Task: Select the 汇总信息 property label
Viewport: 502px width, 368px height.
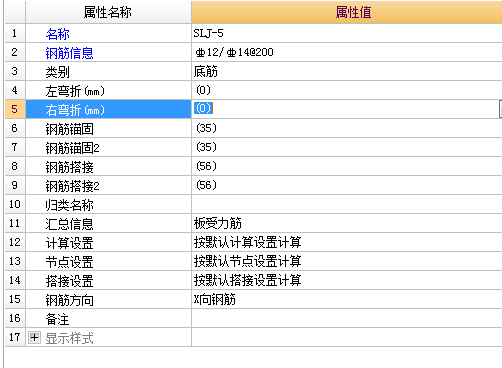Action: (x=69, y=224)
